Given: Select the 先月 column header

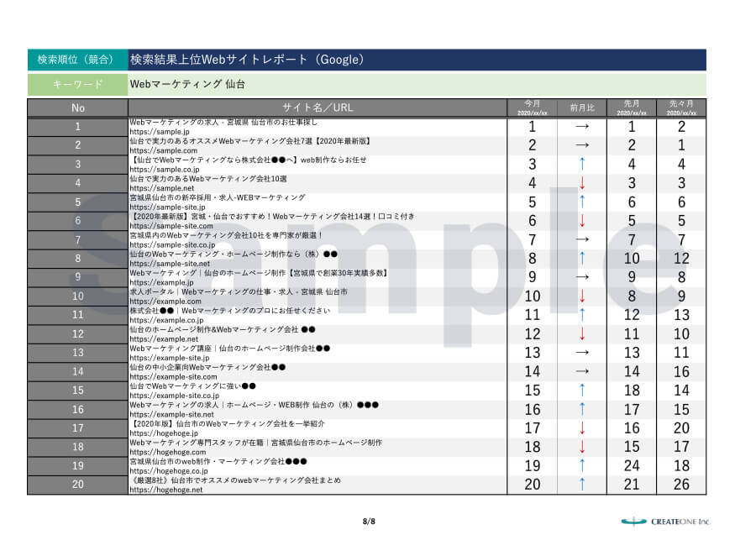Looking at the screenshot, I should pyautogui.click(x=632, y=107).
